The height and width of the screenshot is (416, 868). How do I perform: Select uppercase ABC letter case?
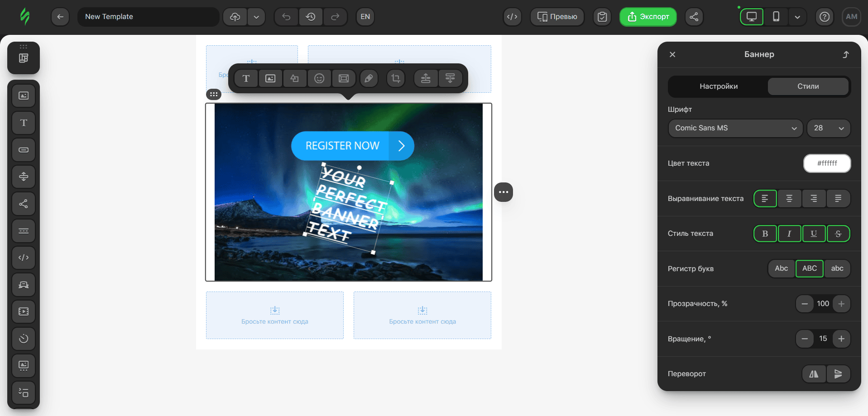point(809,268)
